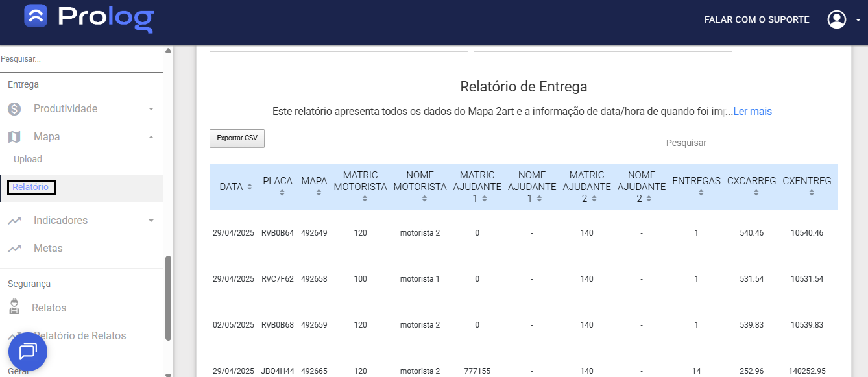The height and width of the screenshot is (377, 868).
Task: Click the Ler mais link
Action: [752, 112]
